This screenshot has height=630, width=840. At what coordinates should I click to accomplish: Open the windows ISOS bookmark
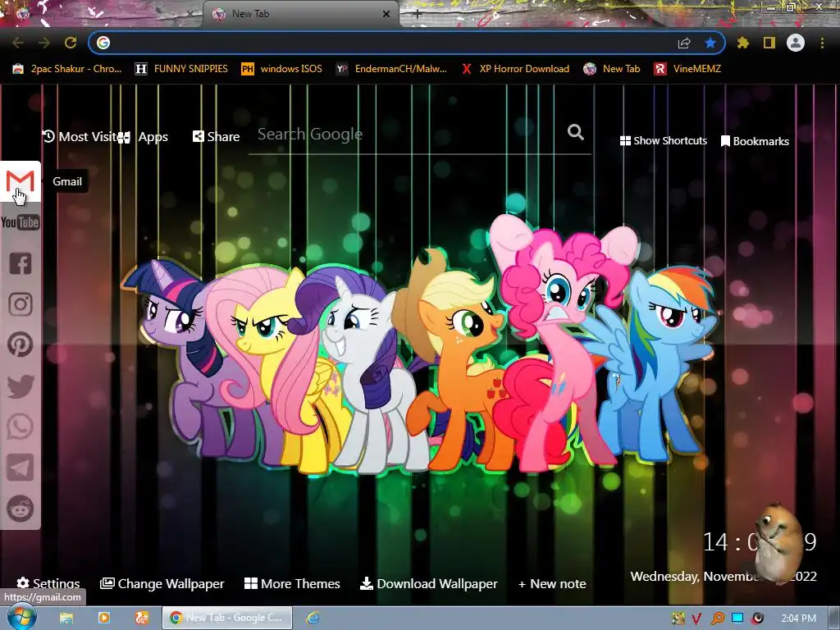coord(282,69)
